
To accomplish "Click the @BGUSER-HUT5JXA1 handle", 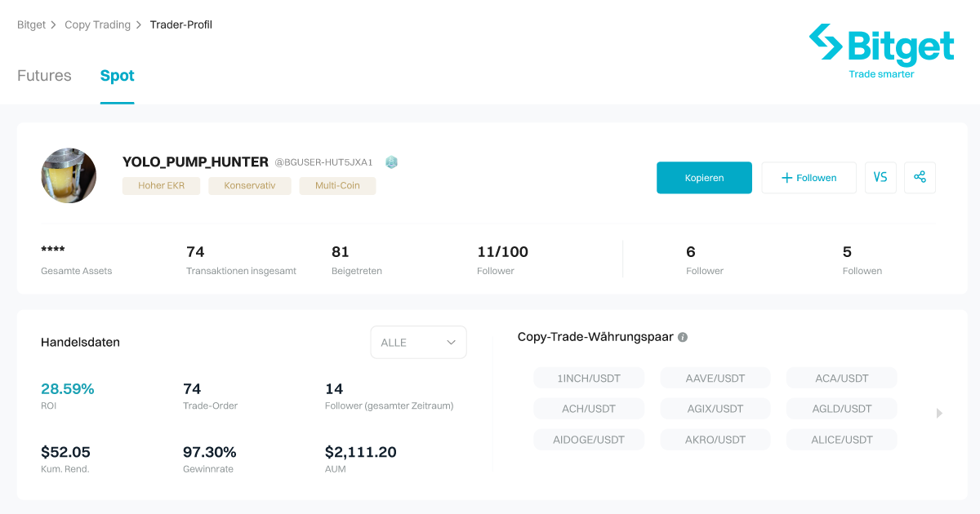I will 323,162.
